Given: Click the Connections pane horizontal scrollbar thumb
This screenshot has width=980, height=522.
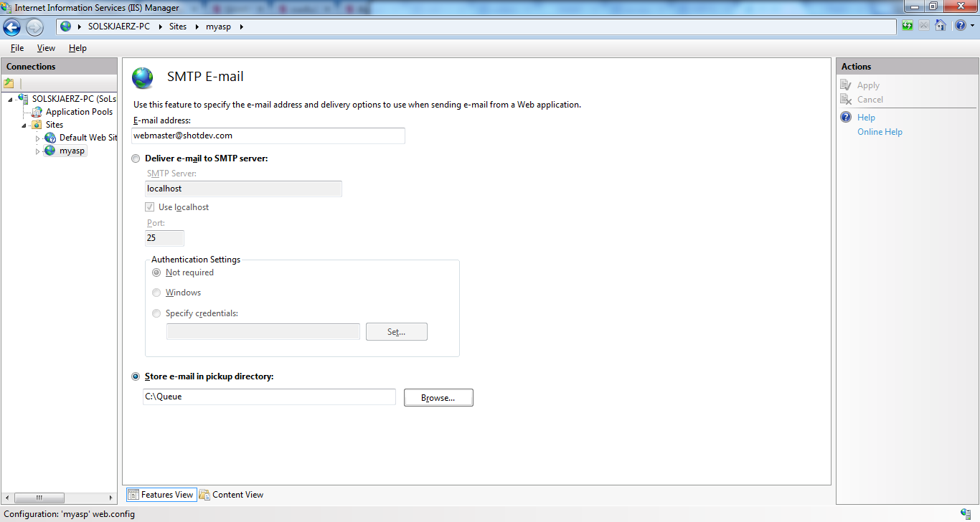Looking at the screenshot, I should click(x=39, y=498).
